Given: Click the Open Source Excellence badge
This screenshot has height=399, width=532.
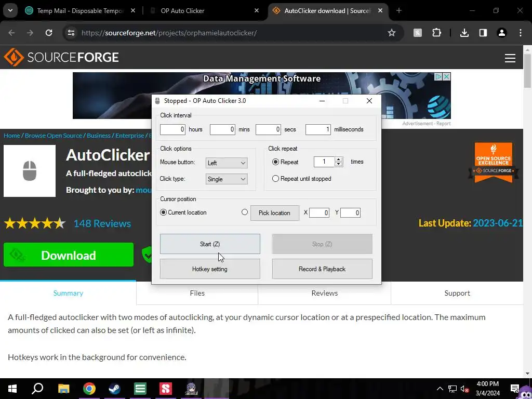Looking at the screenshot, I should pos(494,162).
